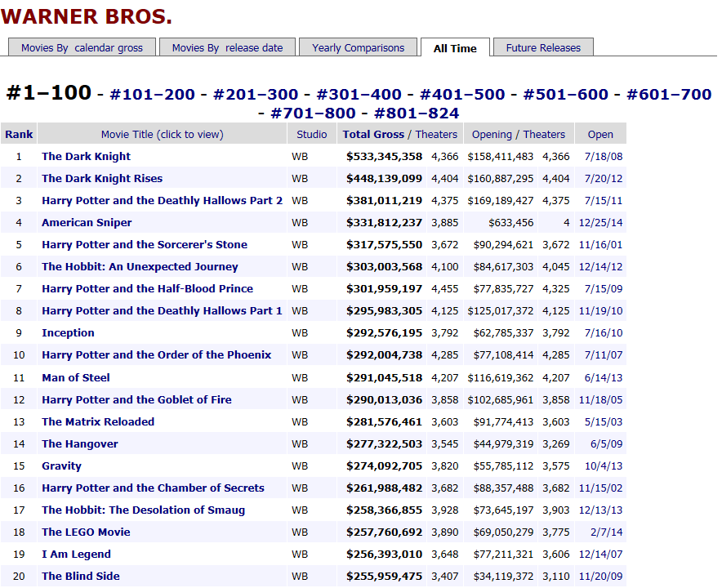Click the 12/14/07 open date

tap(600, 555)
